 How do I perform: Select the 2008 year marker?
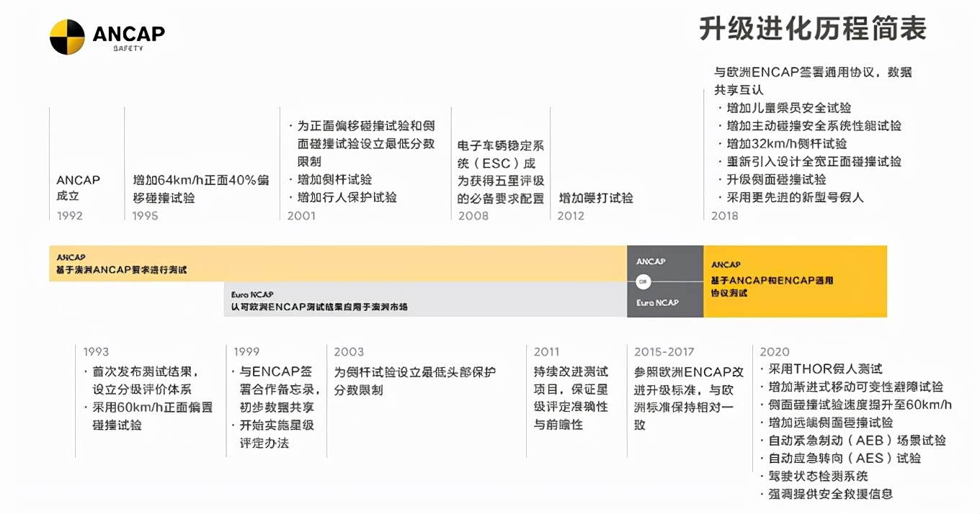(473, 215)
